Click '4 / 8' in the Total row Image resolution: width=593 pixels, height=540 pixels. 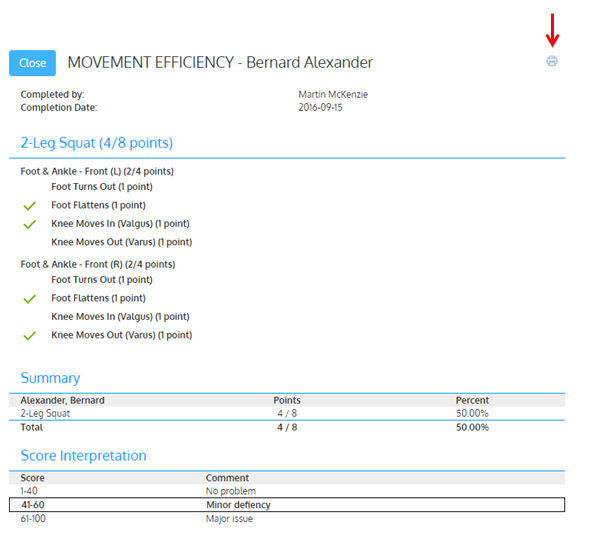point(287,428)
